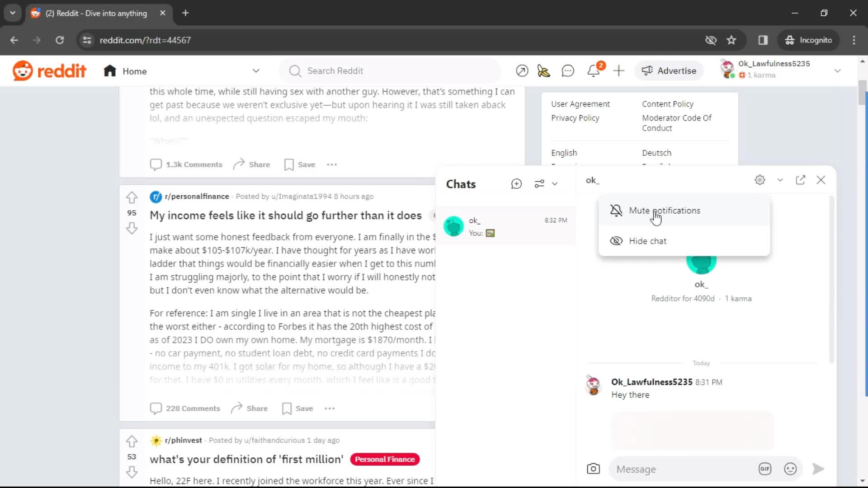Screen dimensions: 868x488
Task: Select Mute notifications from context menu
Action: (x=665, y=210)
